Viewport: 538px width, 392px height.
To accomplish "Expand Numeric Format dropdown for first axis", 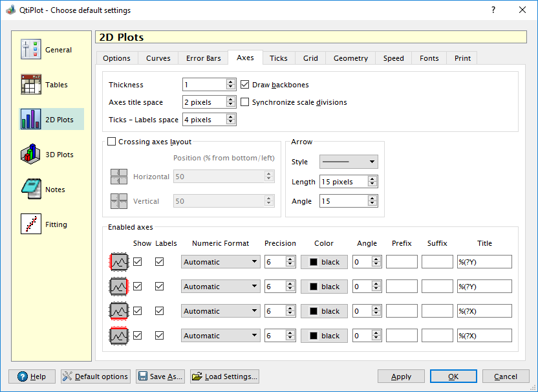I will [220, 262].
